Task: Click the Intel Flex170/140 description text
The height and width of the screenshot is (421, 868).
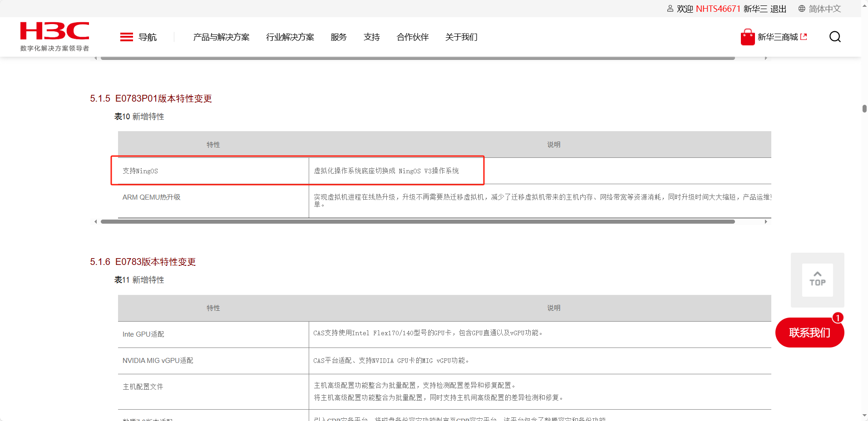Action: pos(428,333)
